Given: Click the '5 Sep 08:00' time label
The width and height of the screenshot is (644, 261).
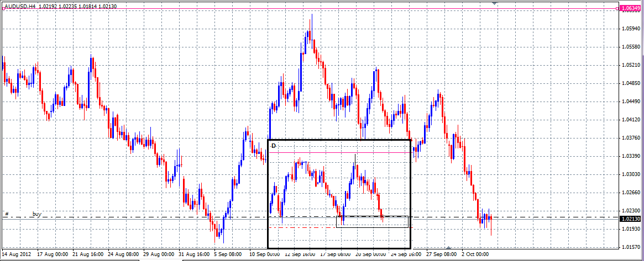Looking at the screenshot, I should coord(228,254).
